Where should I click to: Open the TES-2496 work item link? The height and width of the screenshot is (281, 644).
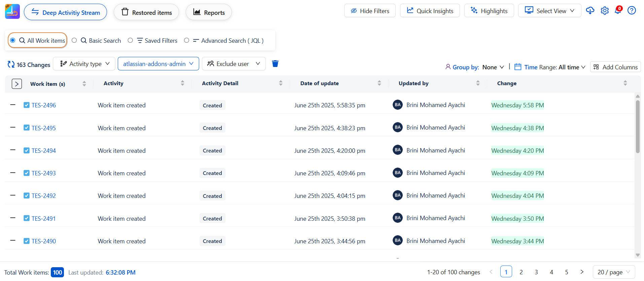coord(44,105)
